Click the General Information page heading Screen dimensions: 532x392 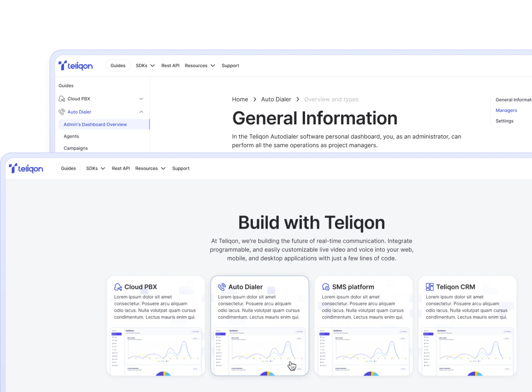coord(315,118)
